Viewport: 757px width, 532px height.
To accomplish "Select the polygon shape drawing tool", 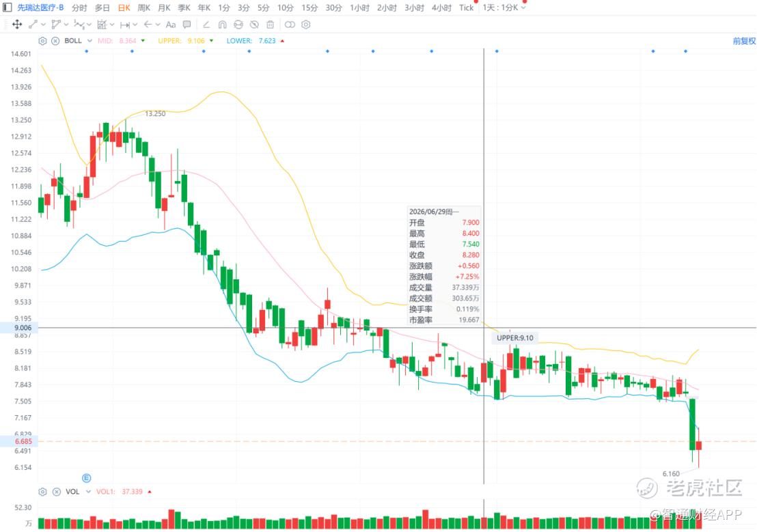I will coord(55,24).
